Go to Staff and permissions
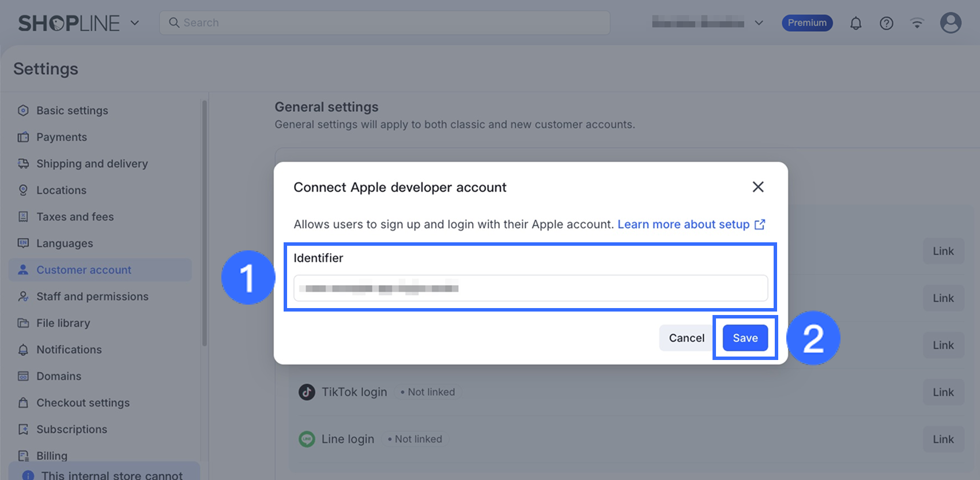The width and height of the screenshot is (980, 480). [x=92, y=297]
